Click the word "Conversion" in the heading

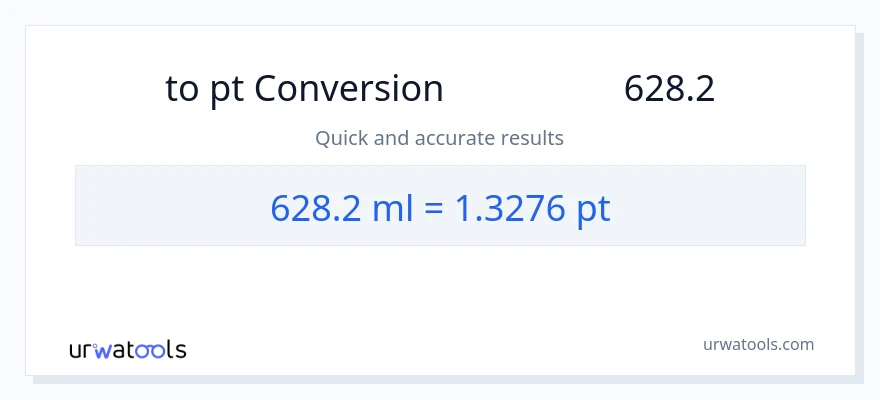(348, 89)
